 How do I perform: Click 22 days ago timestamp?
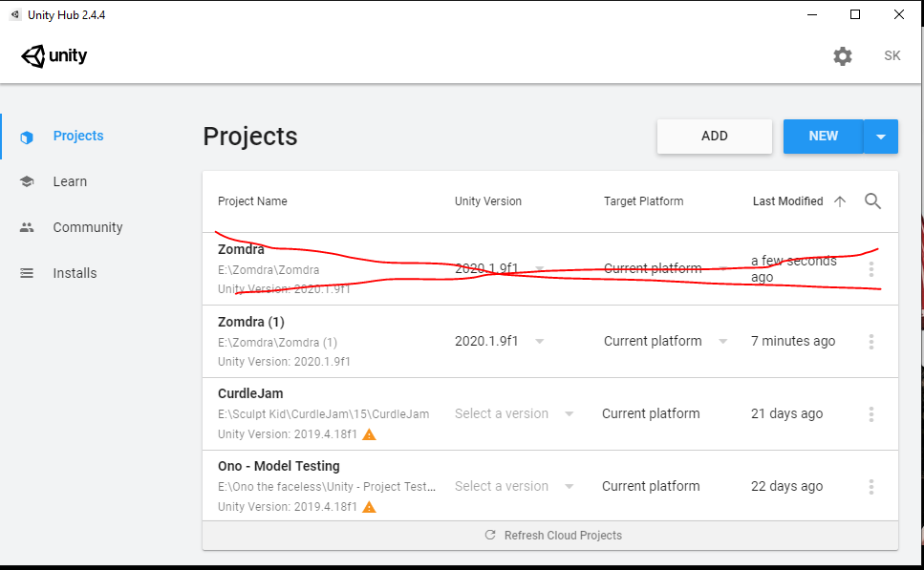[786, 486]
